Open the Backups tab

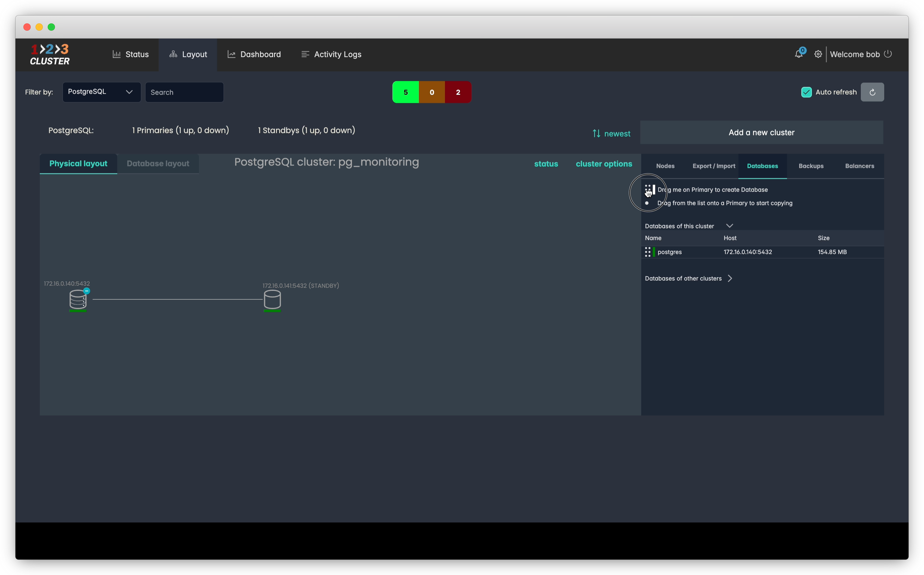pyautogui.click(x=811, y=166)
